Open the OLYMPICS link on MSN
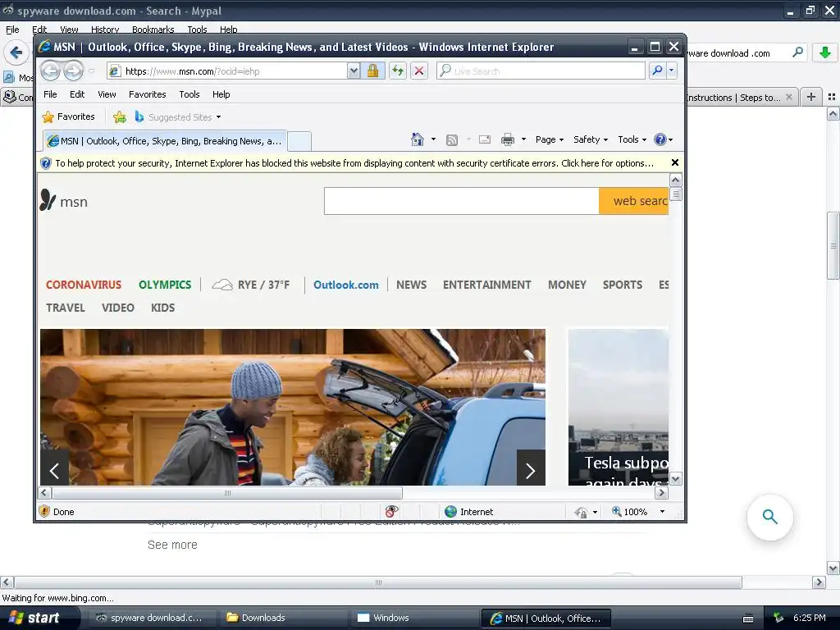Screen dimensions: 840x630 [x=165, y=285]
